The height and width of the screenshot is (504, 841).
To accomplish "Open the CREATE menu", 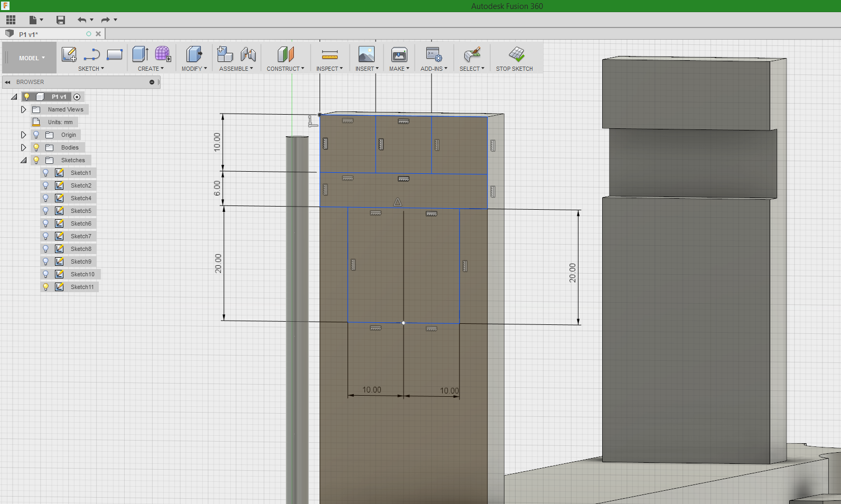I will (x=151, y=69).
